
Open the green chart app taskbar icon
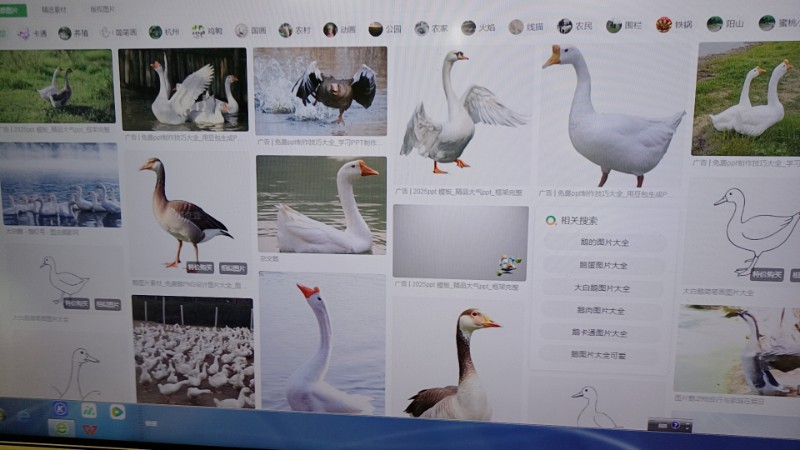89,410
